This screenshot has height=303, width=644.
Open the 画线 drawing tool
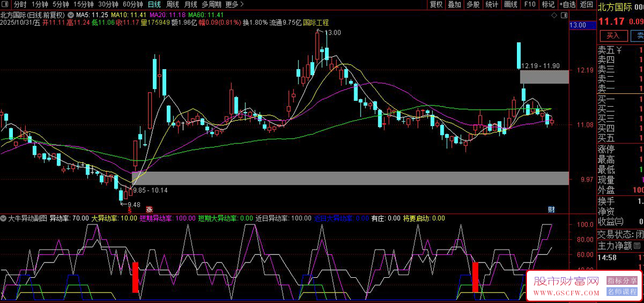[x=511, y=5]
